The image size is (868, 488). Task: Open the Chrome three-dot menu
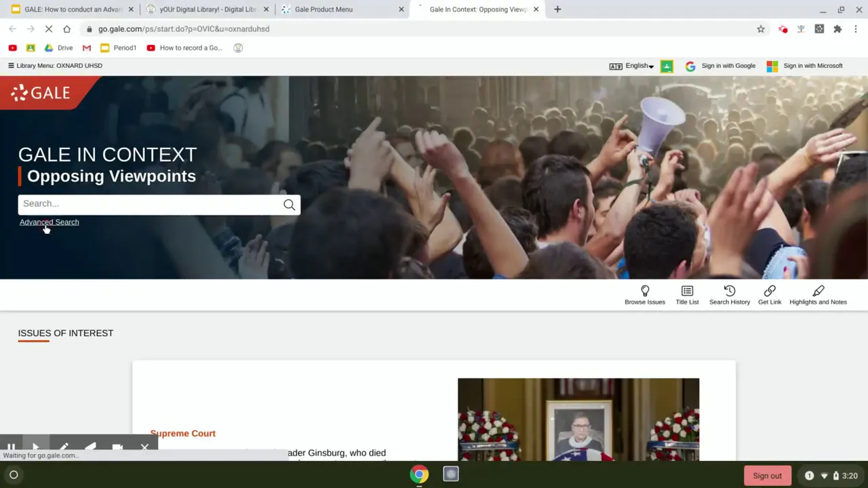(x=856, y=29)
